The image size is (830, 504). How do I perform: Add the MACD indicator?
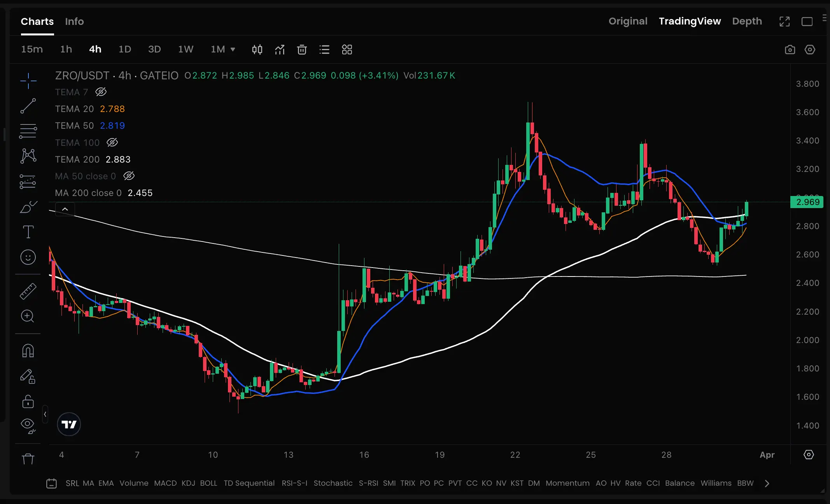point(165,483)
